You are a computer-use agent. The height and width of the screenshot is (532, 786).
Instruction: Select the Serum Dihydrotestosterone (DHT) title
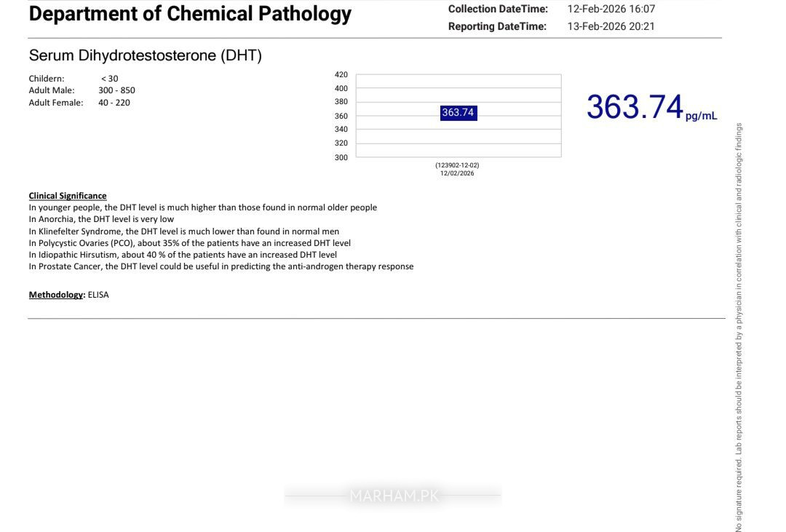(146, 55)
